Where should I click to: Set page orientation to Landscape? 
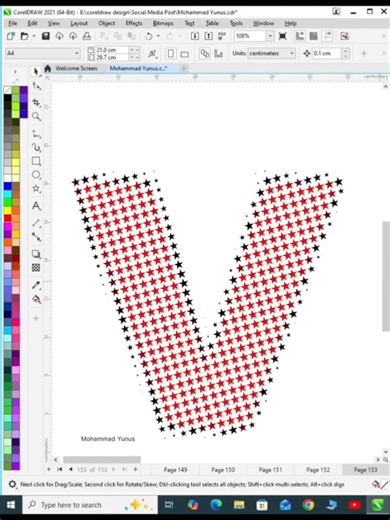coord(184,53)
